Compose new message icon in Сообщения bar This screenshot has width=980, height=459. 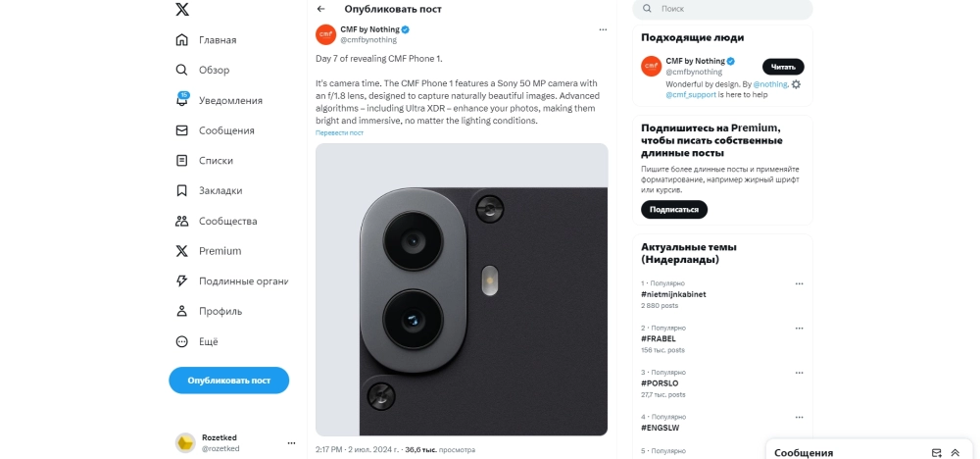click(936, 453)
